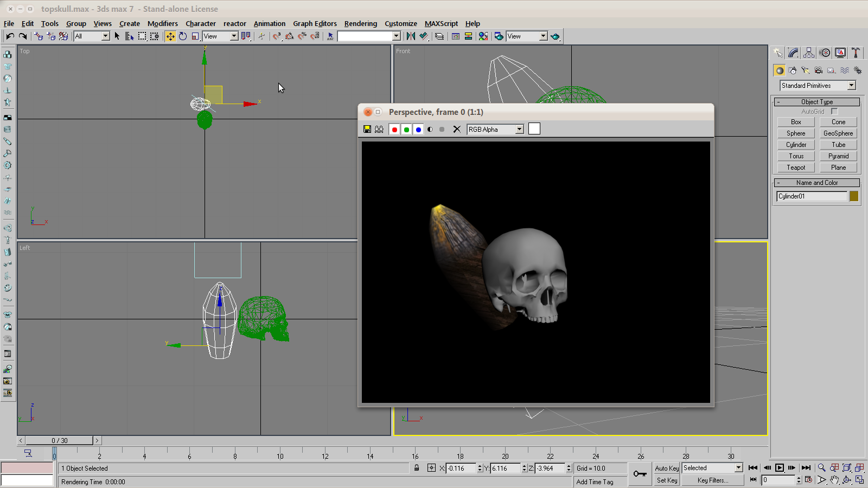The image size is (868, 488).
Task: Click the Save Bitmap floppy icon
Action: tap(367, 129)
